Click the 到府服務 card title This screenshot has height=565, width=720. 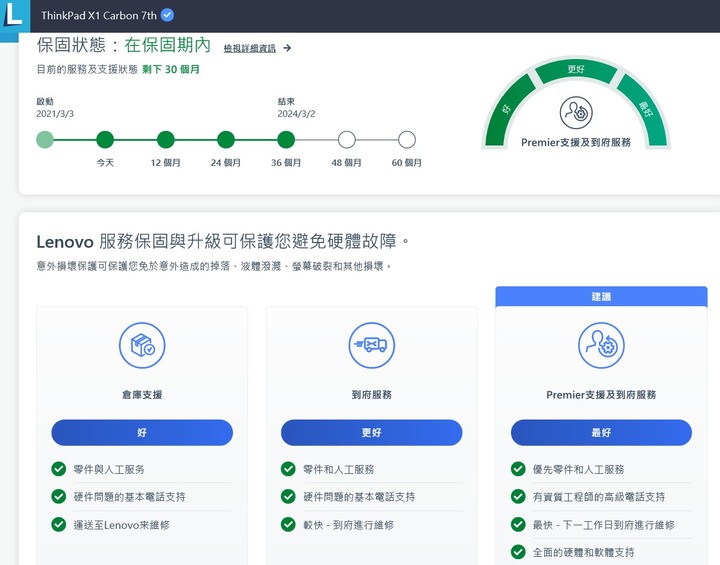coord(371,395)
